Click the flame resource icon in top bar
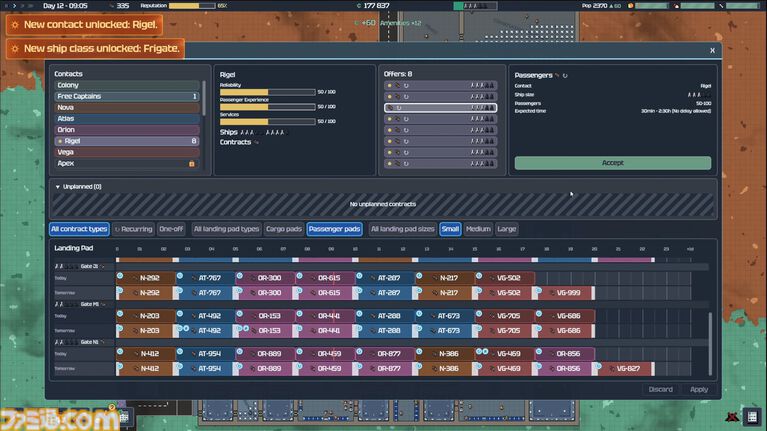This screenshot has width=767, height=431. coord(676,6)
